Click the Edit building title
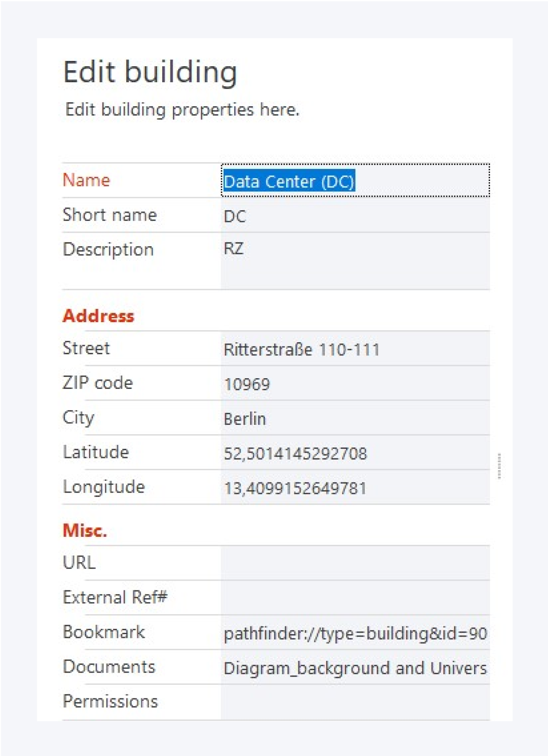This screenshot has height=756, width=548. click(150, 72)
